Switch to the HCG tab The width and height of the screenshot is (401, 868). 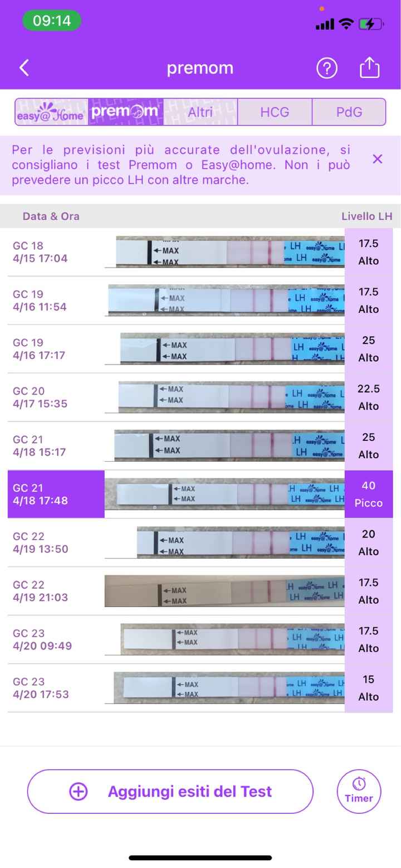275,112
